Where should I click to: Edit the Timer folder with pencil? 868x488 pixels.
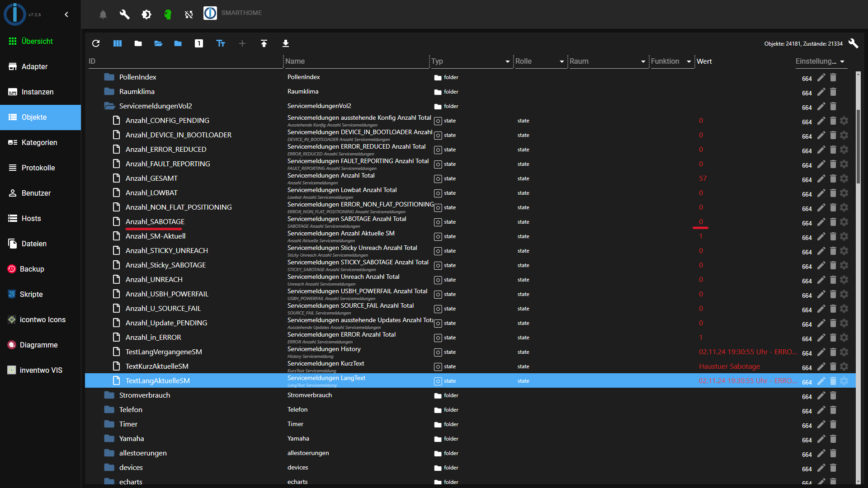[821, 424]
